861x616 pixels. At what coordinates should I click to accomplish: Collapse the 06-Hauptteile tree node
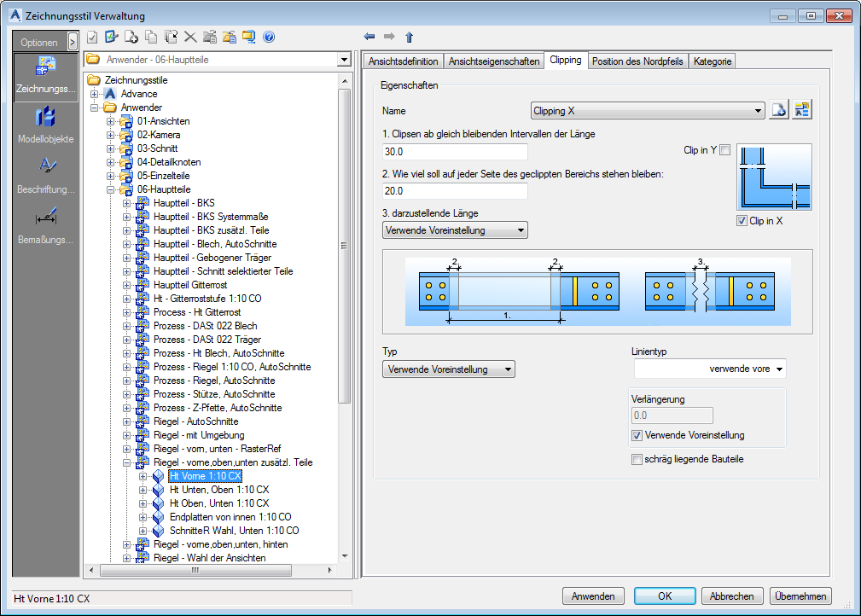pyautogui.click(x=110, y=190)
